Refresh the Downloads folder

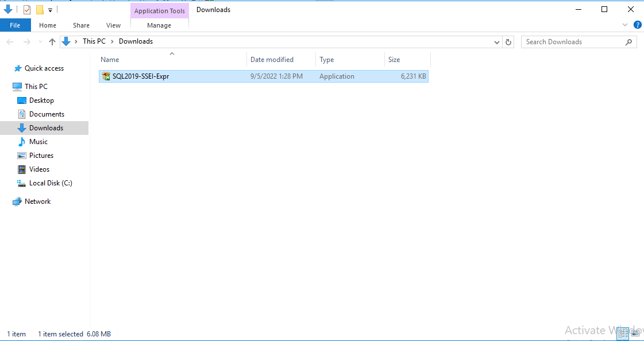point(508,42)
